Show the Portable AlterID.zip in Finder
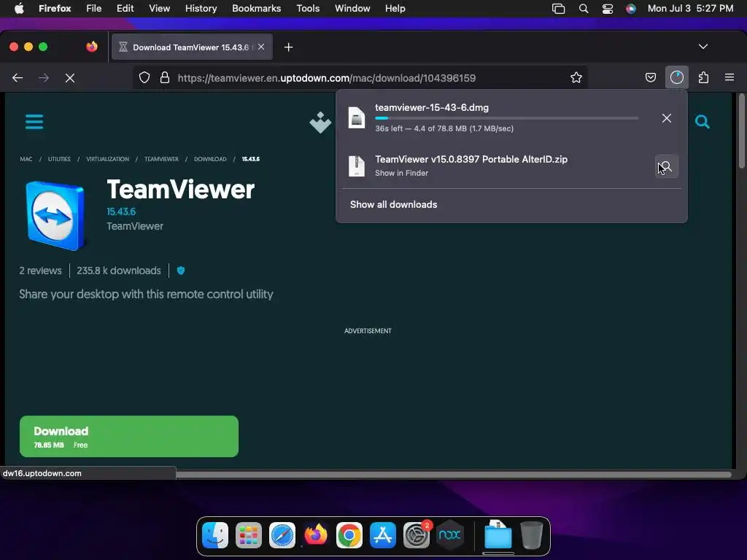The height and width of the screenshot is (560, 747). (667, 167)
